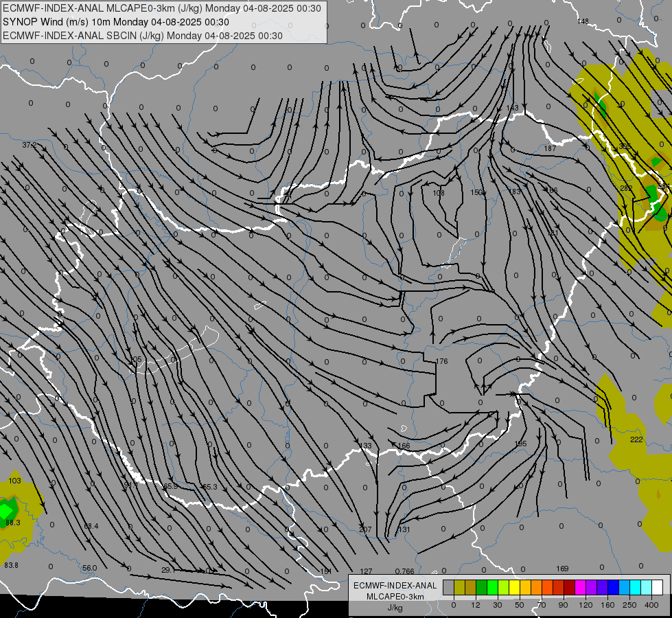Click the SYNOP Wind header line
Screen dimensions: 672x618
pos(116,22)
